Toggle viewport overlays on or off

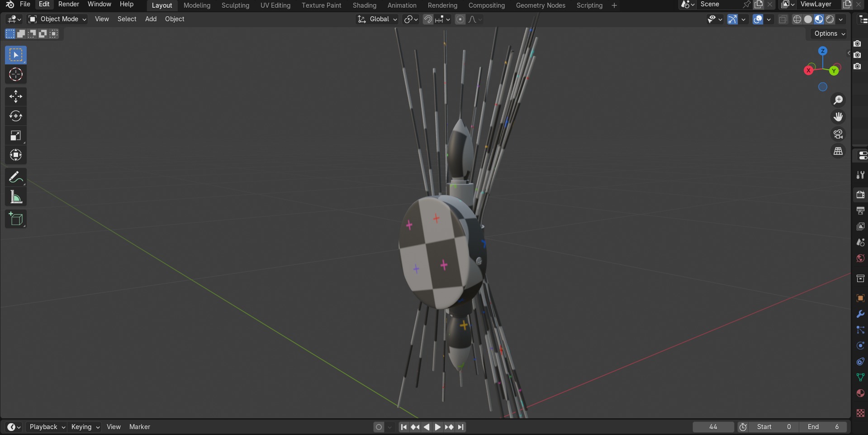(758, 19)
